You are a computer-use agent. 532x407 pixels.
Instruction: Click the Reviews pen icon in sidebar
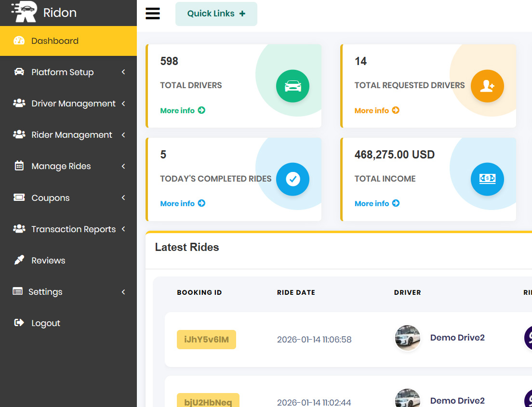point(18,260)
